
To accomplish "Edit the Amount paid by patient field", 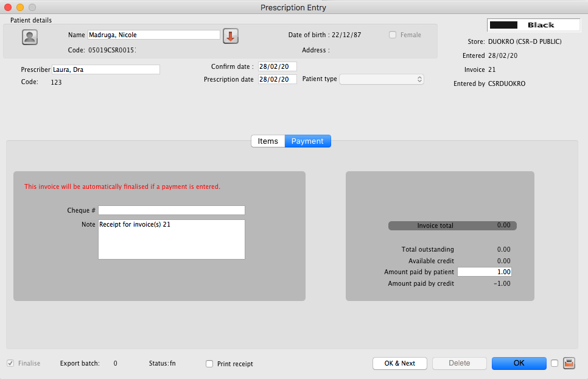I will [x=485, y=272].
